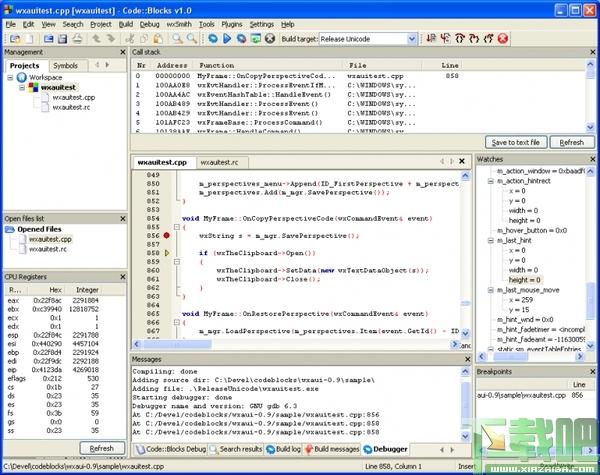This screenshot has height=475, width=600.
Task: Open the wxSmith menu
Action: [x=179, y=24]
